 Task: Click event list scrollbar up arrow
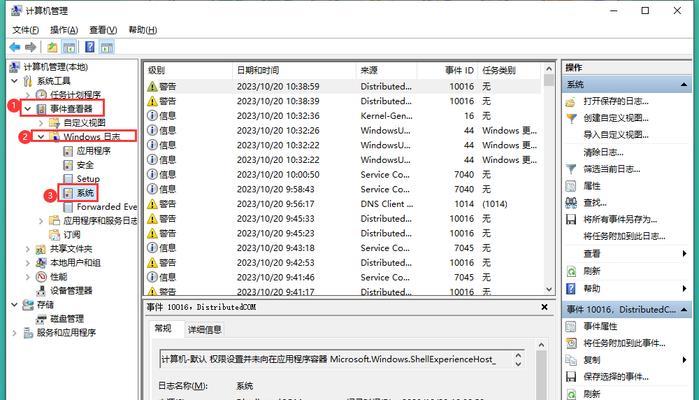coord(549,69)
